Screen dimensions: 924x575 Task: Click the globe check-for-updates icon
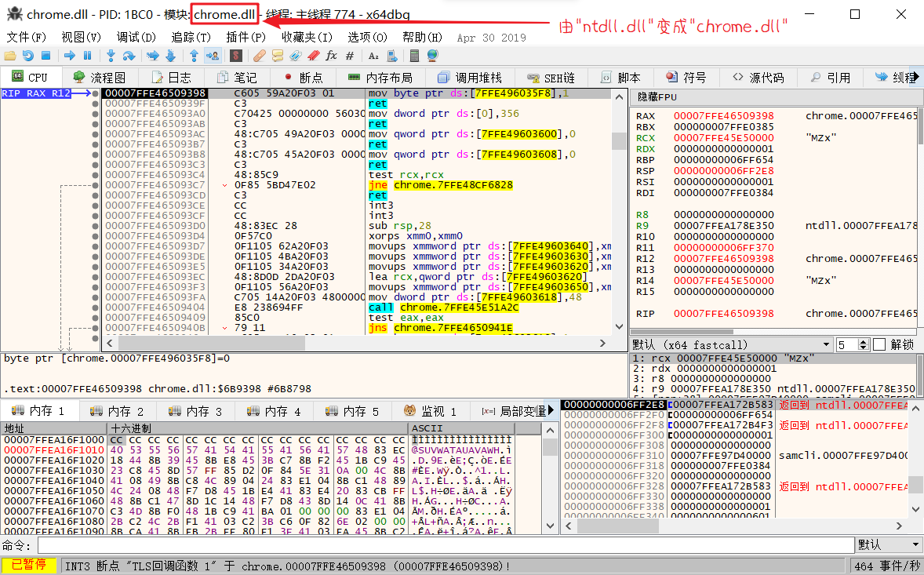[432, 56]
